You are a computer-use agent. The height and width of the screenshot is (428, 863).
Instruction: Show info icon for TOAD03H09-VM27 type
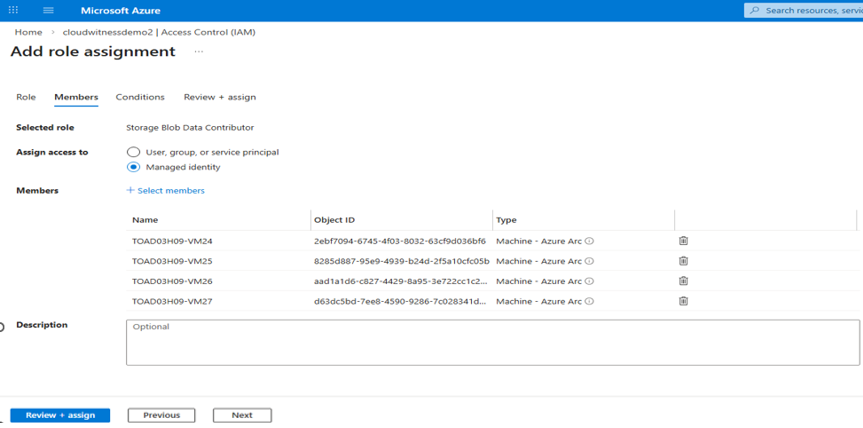coord(589,301)
